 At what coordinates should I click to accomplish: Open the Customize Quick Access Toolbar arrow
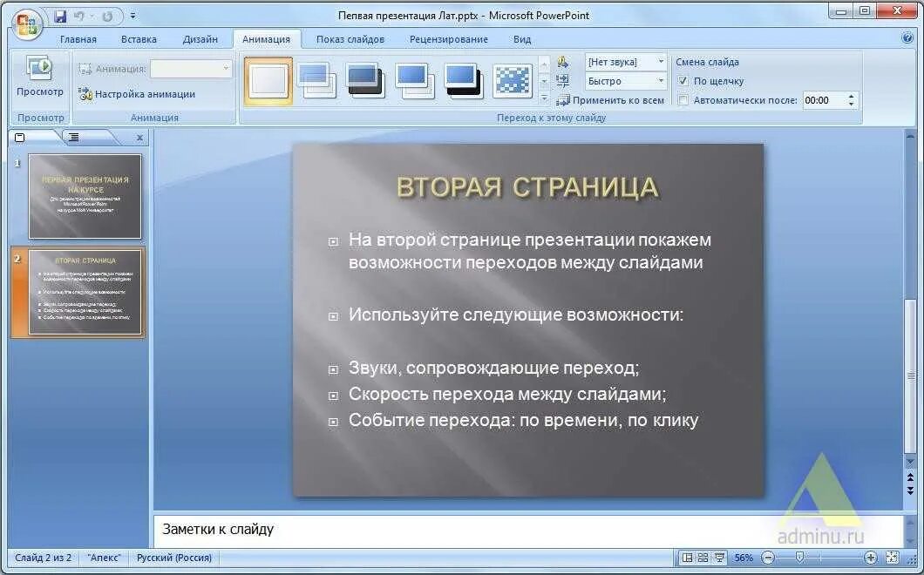(x=132, y=16)
